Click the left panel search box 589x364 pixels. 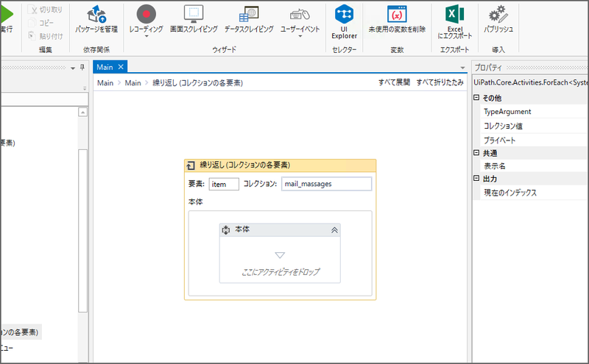click(44, 99)
